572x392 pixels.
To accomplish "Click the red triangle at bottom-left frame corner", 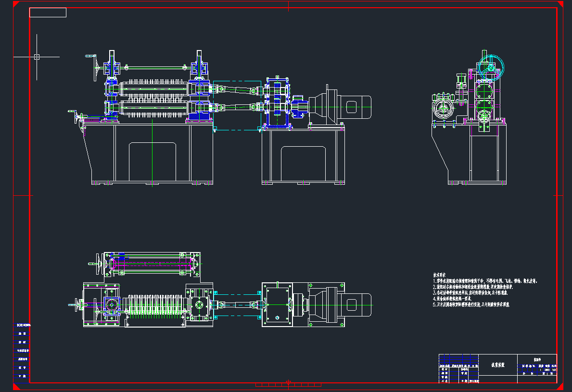I will 16,386.
